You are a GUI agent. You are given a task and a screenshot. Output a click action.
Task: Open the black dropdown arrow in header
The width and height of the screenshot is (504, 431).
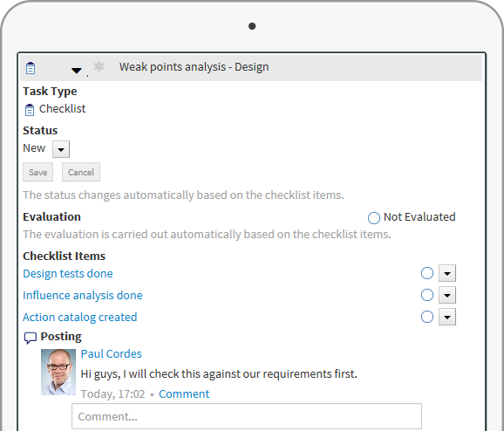click(x=77, y=71)
